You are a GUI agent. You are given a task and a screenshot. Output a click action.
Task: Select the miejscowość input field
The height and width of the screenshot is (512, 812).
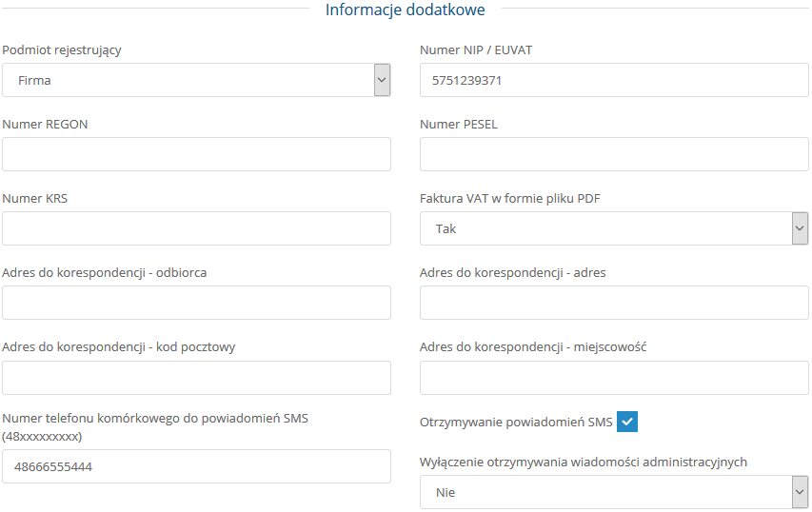point(614,377)
